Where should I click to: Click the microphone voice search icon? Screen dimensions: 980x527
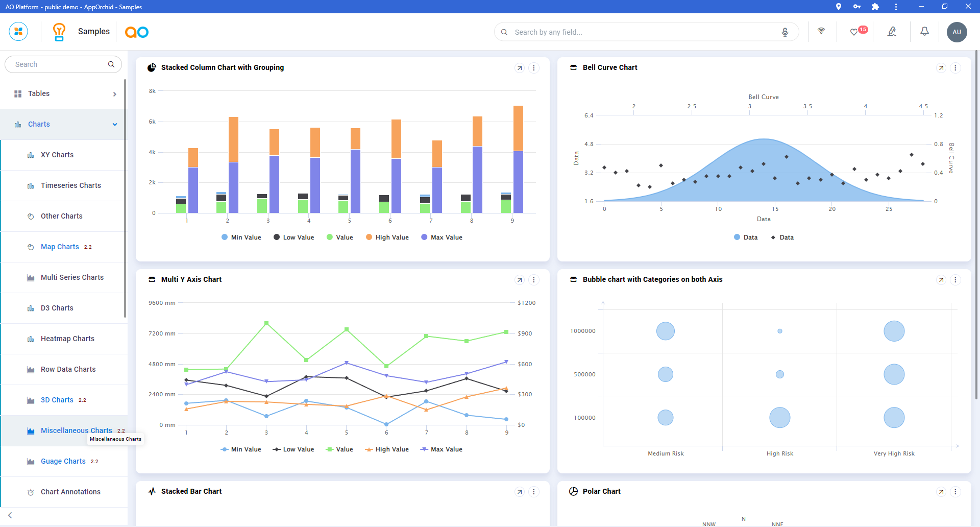tap(785, 32)
